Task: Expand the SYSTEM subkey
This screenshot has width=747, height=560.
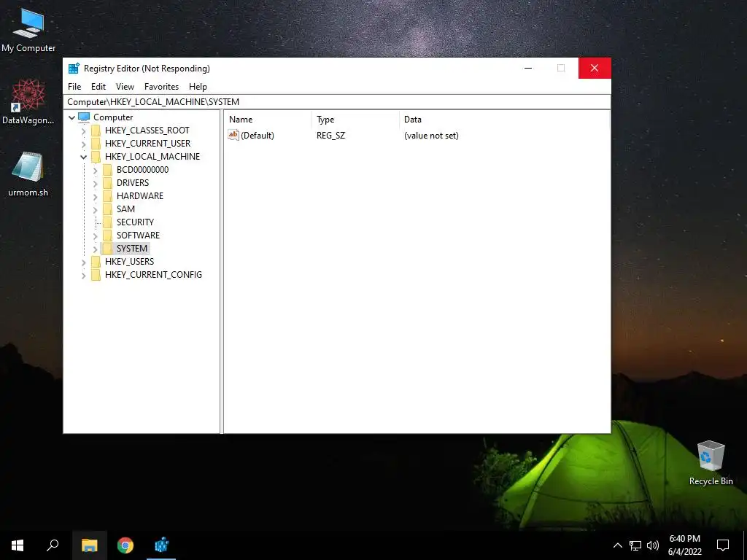Action: pos(96,249)
